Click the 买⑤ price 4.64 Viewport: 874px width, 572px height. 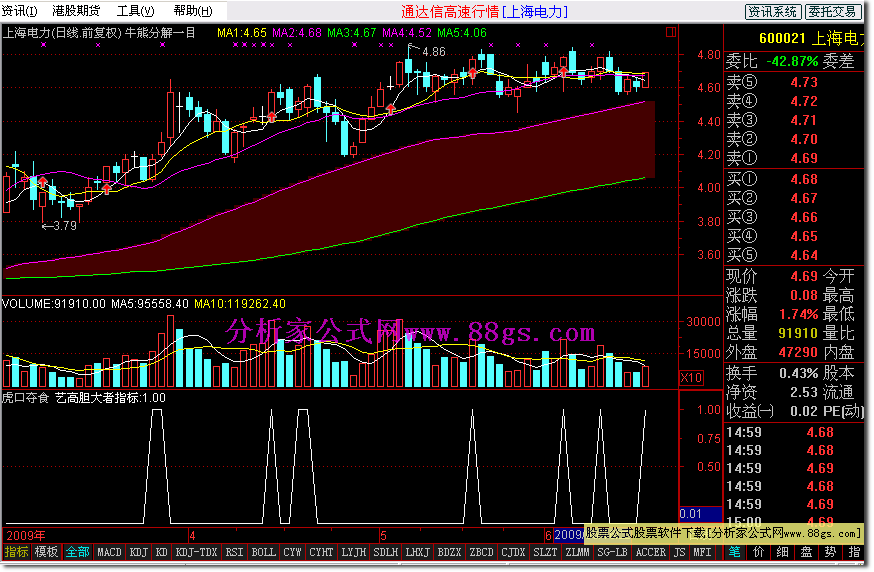click(804, 255)
